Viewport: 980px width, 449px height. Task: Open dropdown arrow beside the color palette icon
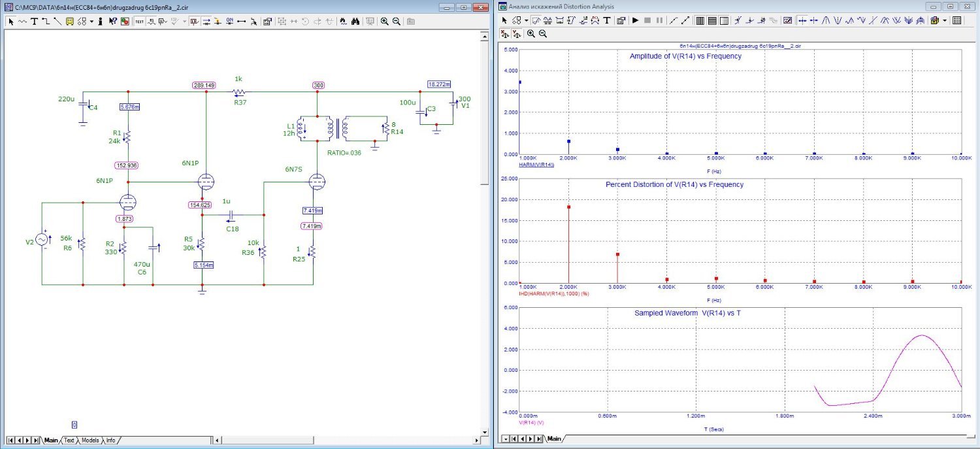pos(945,20)
